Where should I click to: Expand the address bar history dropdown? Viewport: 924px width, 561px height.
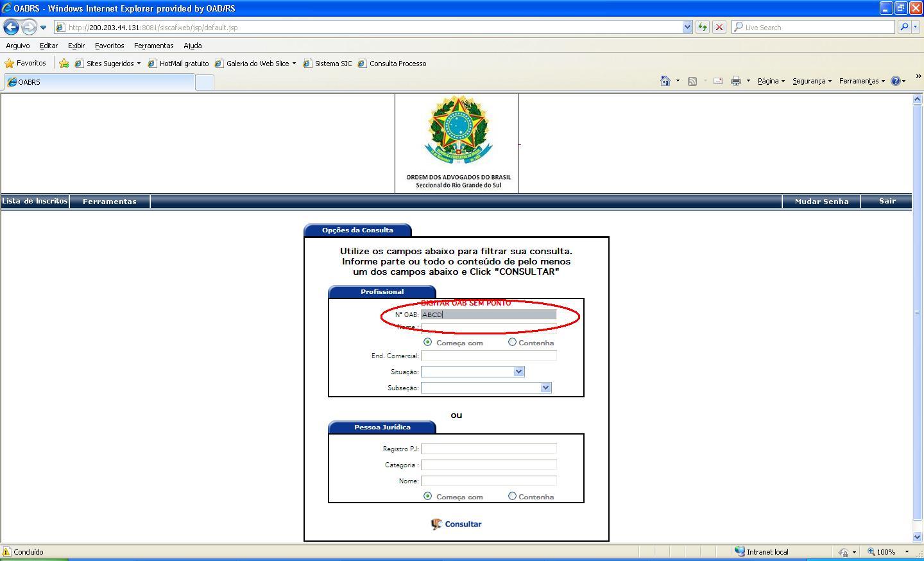click(x=687, y=28)
